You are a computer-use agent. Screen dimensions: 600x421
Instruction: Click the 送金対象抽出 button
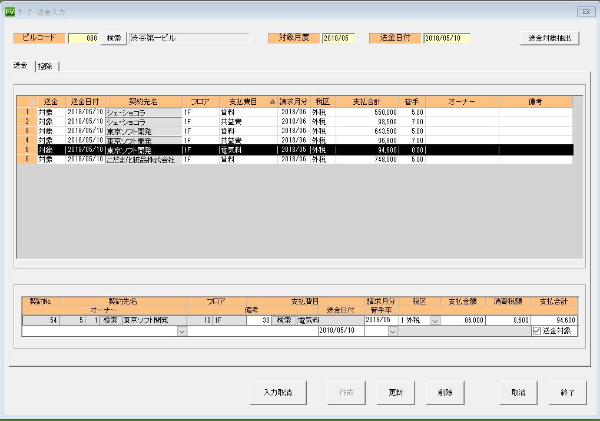coord(549,38)
